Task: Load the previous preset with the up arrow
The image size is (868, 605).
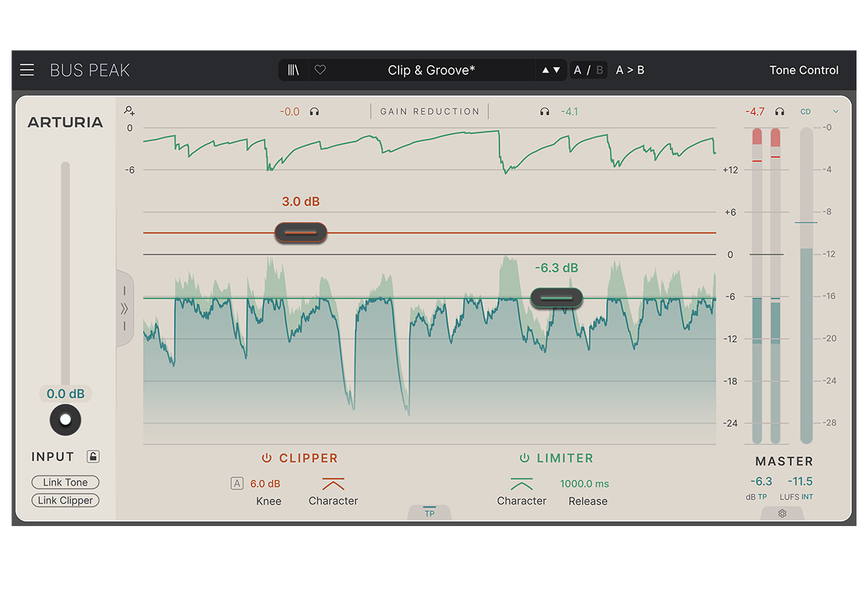Action: coord(546,70)
